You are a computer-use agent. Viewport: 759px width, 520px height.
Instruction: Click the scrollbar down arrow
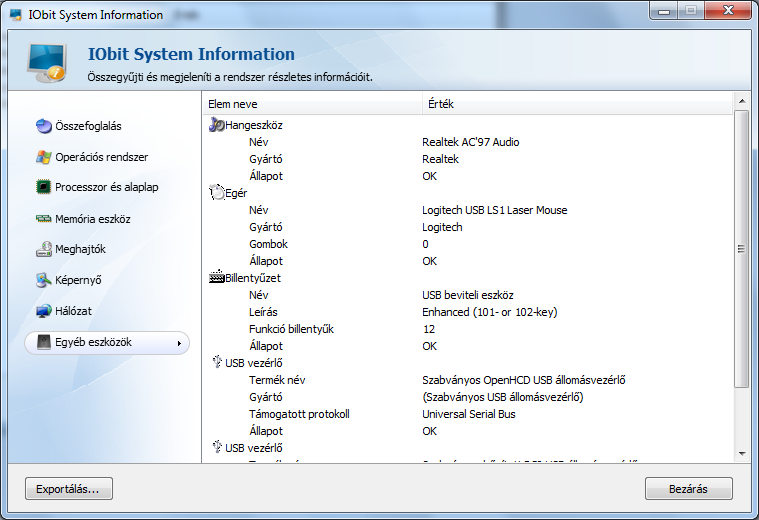[741, 454]
